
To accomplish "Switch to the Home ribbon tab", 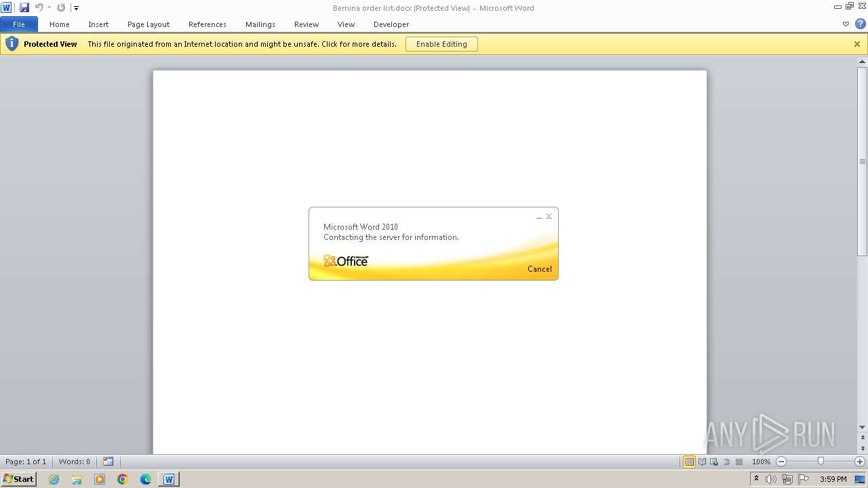I will [x=60, y=24].
